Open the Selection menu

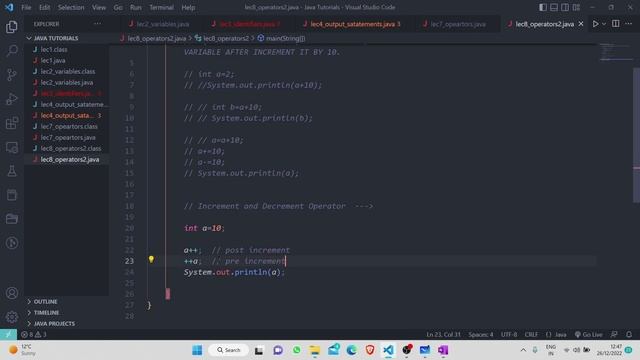(x=71, y=7)
